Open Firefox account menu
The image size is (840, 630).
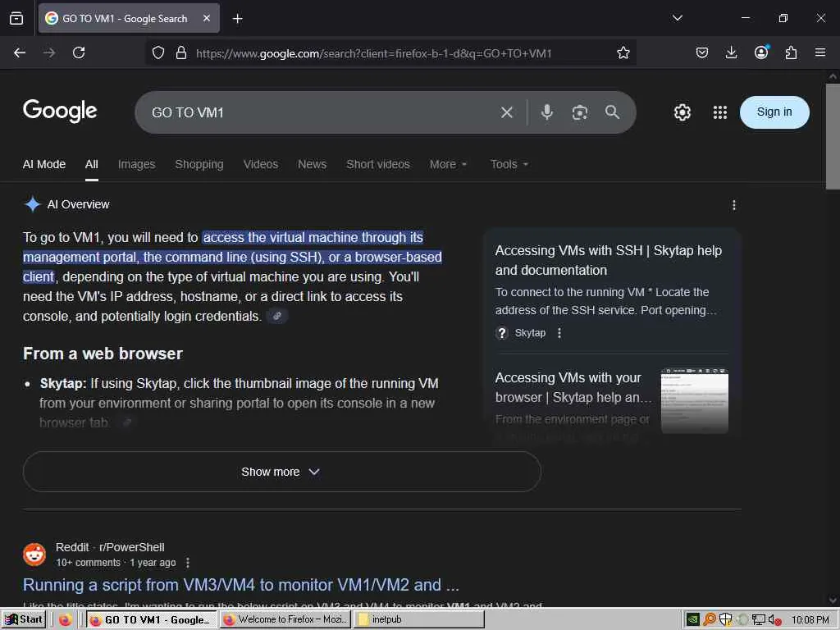pos(761,52)
